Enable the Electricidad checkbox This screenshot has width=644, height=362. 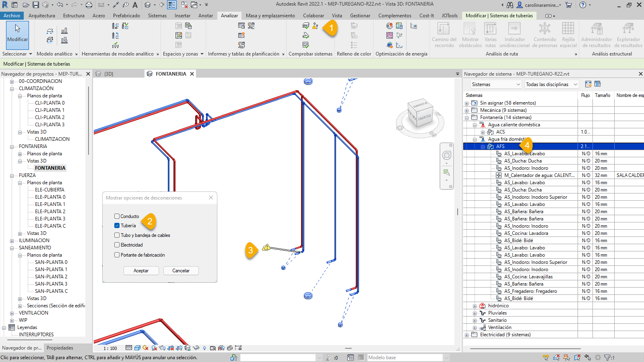tap(117, 245)
